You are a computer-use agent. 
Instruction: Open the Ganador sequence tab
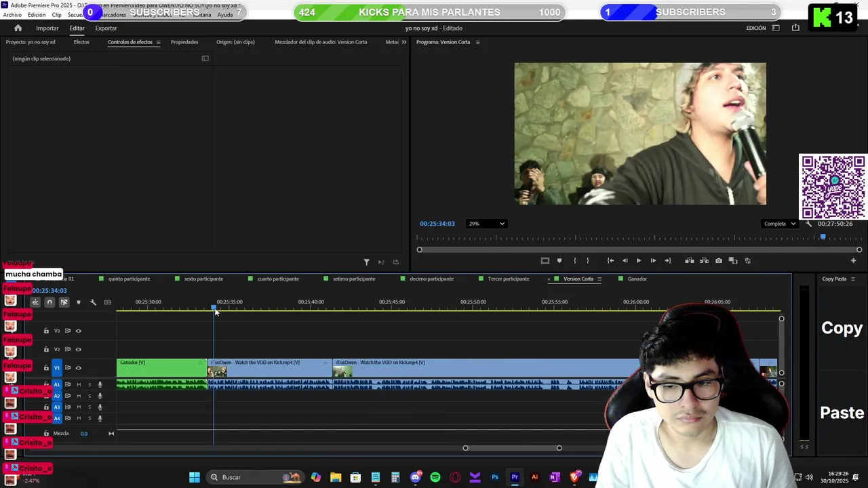[x=637, y=279]
